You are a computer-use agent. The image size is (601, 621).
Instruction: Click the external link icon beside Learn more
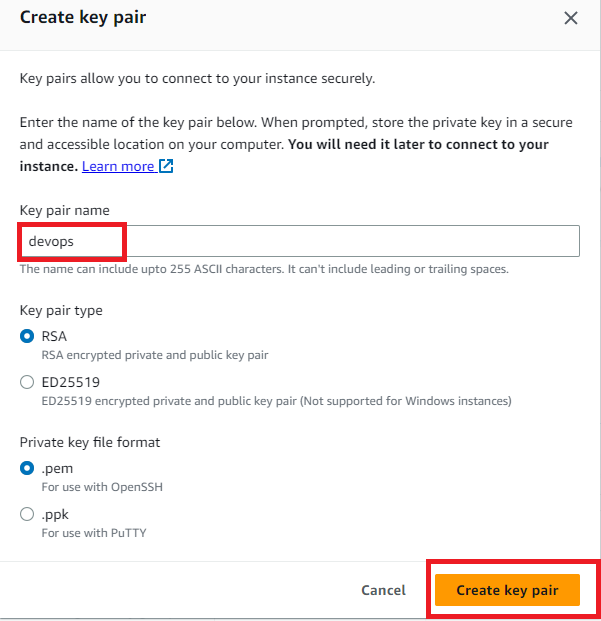(166, 166)
